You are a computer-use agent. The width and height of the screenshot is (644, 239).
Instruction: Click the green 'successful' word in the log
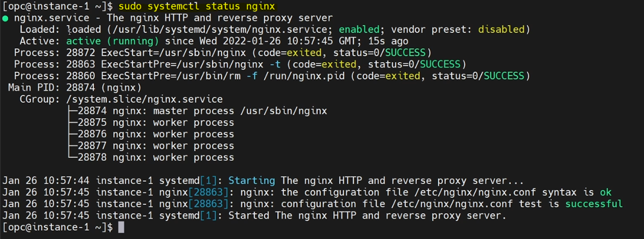594,204
